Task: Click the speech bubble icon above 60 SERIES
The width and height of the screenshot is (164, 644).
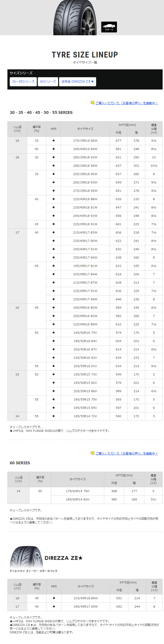Action: 92,453
